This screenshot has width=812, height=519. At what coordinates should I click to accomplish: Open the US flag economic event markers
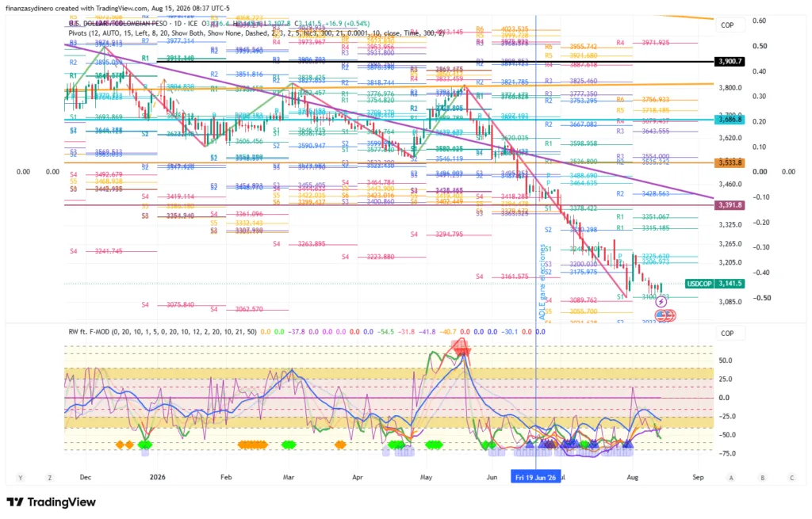coord(665,315)
